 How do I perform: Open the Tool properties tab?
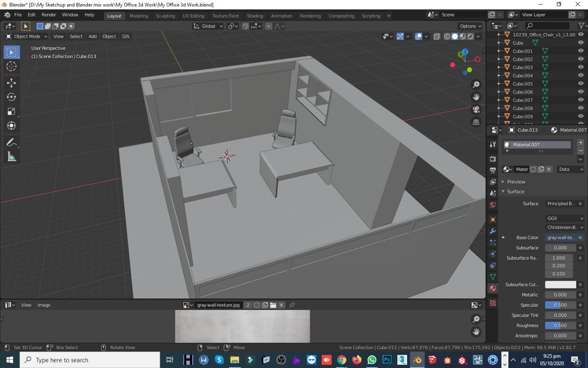click(x=493, y=144)
